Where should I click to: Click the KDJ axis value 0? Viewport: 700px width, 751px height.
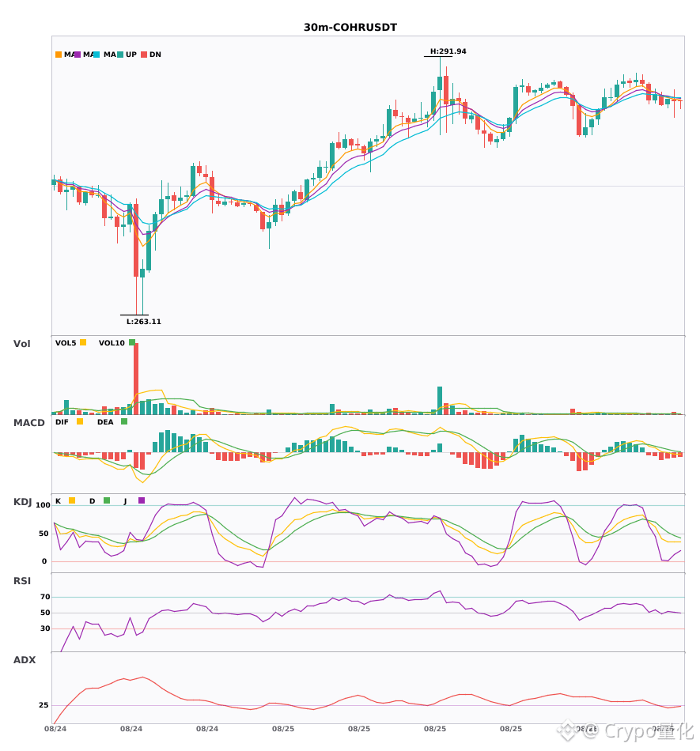[44, 561]
